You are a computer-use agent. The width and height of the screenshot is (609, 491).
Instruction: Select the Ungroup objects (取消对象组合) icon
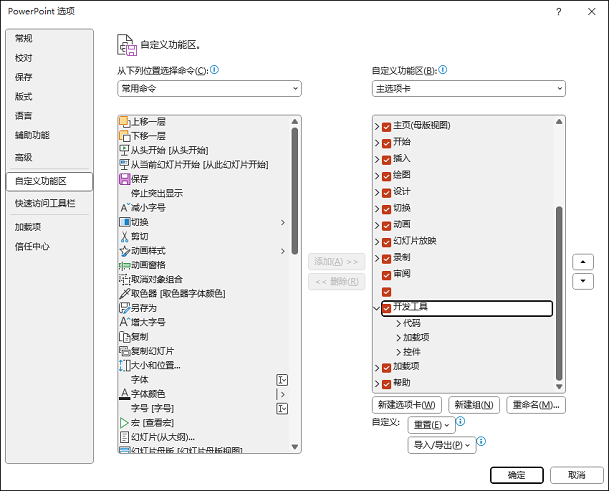point(124,279)
